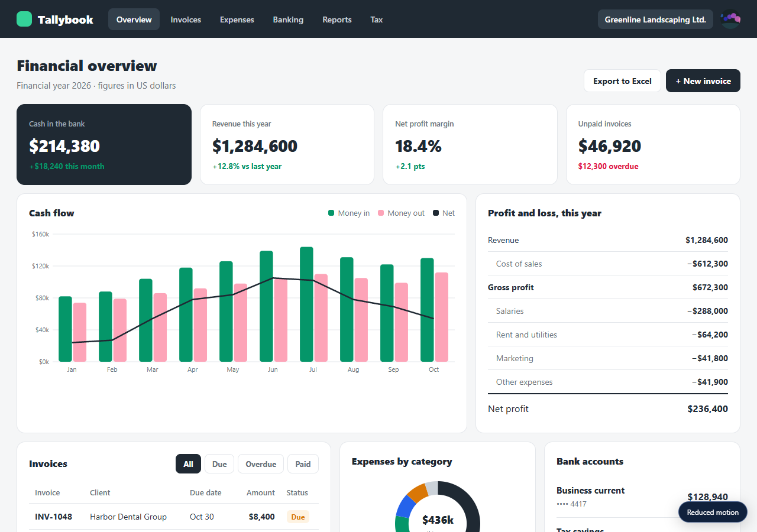Viewport: 757px width, 532px height.
Task: Click the Marketing expense line
Action: coord(608,358)
